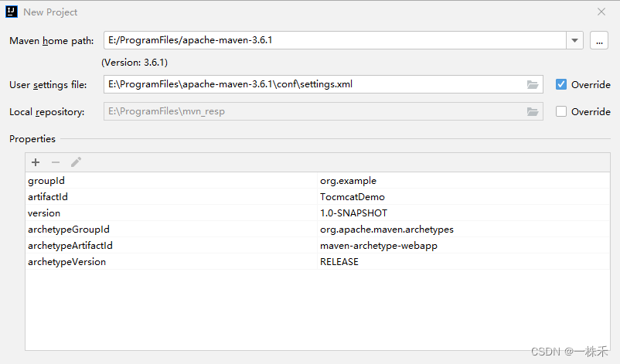Enable Override for Local repository

point(561,111)
